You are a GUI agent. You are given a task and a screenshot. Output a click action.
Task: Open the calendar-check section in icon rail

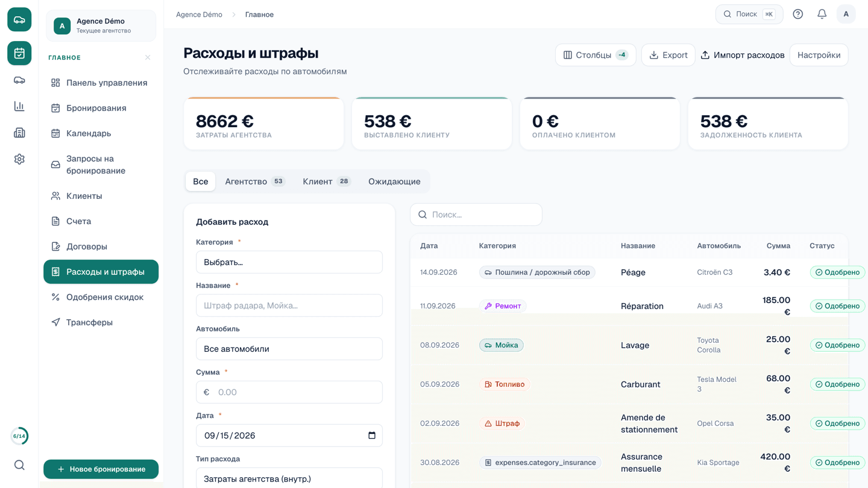(19, 54)
